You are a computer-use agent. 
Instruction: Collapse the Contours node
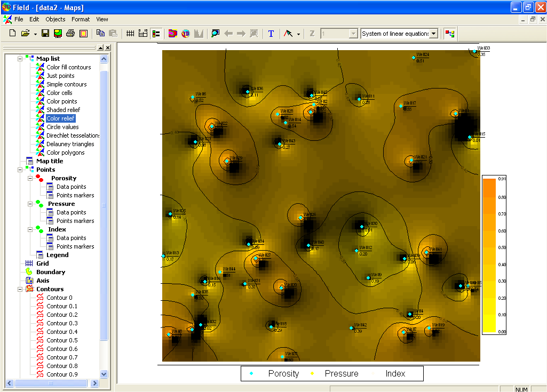tap(20, 289)
